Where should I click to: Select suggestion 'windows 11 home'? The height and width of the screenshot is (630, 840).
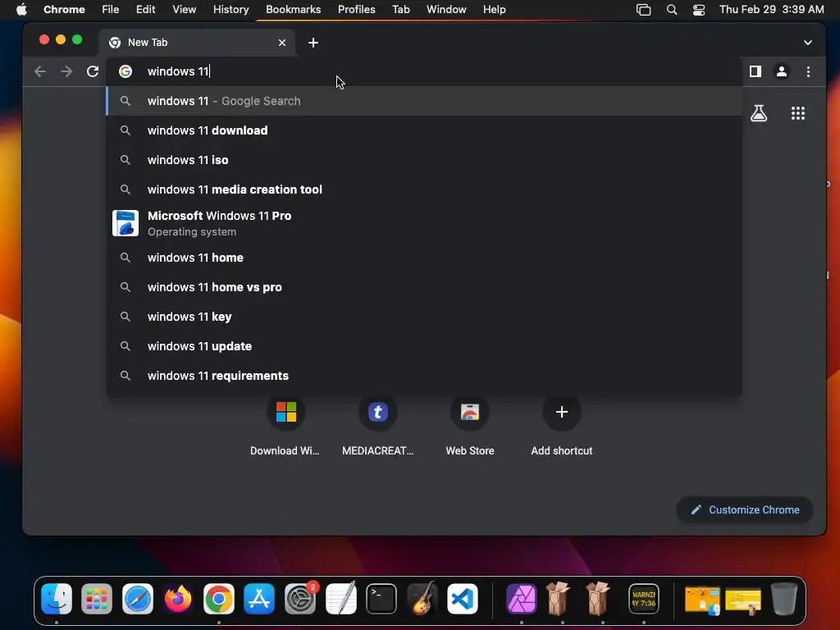click(x=424, y=258)
